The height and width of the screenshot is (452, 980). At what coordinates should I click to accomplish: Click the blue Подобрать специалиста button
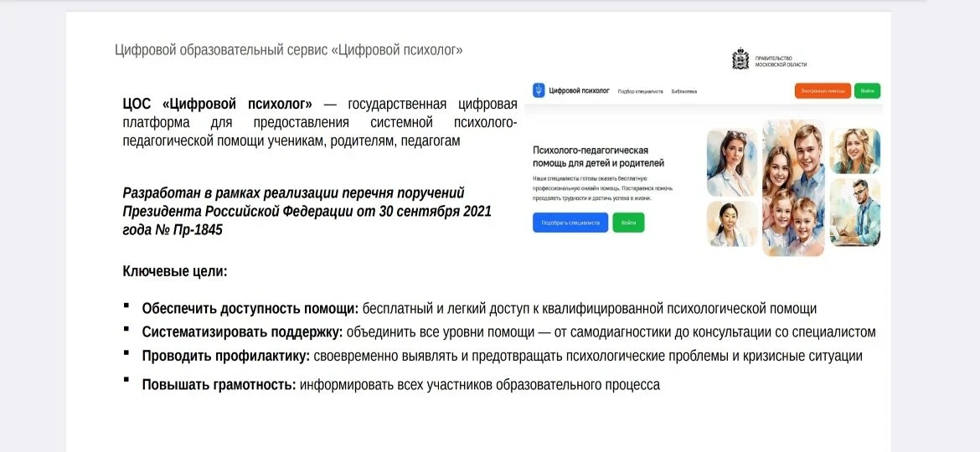[570, 223]
